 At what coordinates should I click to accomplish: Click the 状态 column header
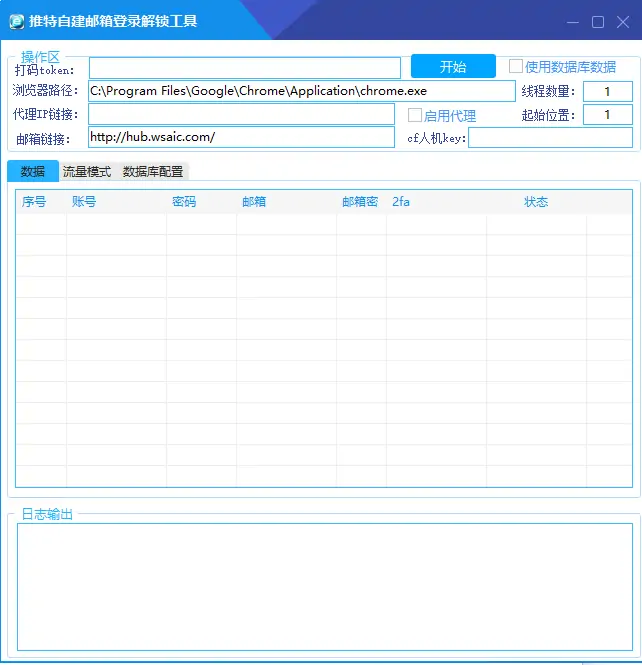(536, 201)
